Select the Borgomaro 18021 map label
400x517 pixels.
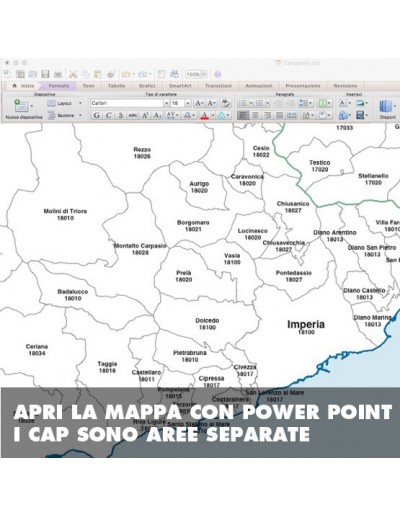pos(193,226)
